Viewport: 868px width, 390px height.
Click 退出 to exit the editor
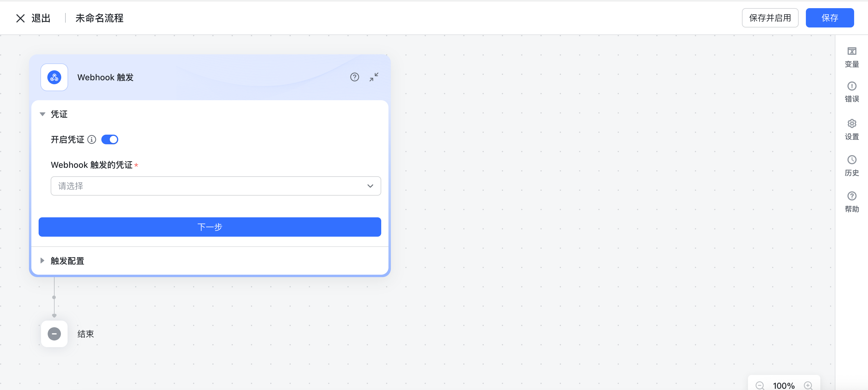pyautogui.click(x=32, y=18)
